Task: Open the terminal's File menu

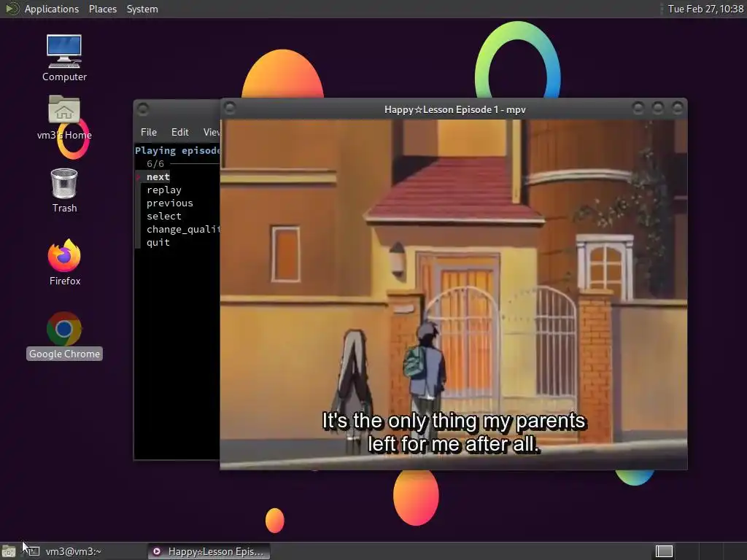Action: tap(149, 132)
